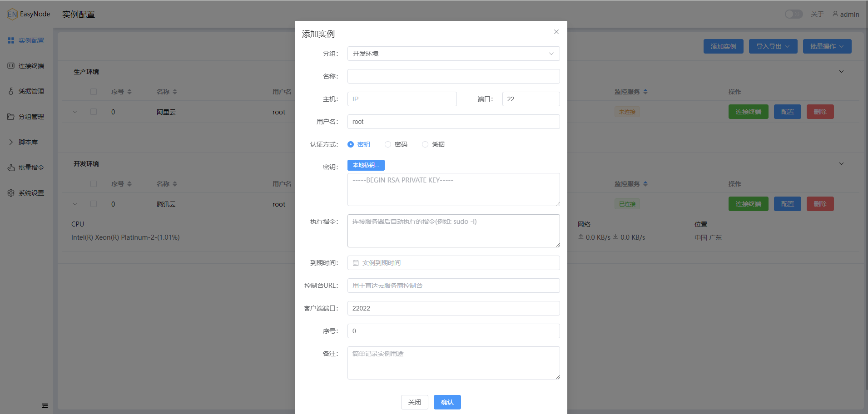Expand the 腾讯云 instance row chevron
Image resolution: width=868 pixels, height=414 pixels.
coord(75,204)
